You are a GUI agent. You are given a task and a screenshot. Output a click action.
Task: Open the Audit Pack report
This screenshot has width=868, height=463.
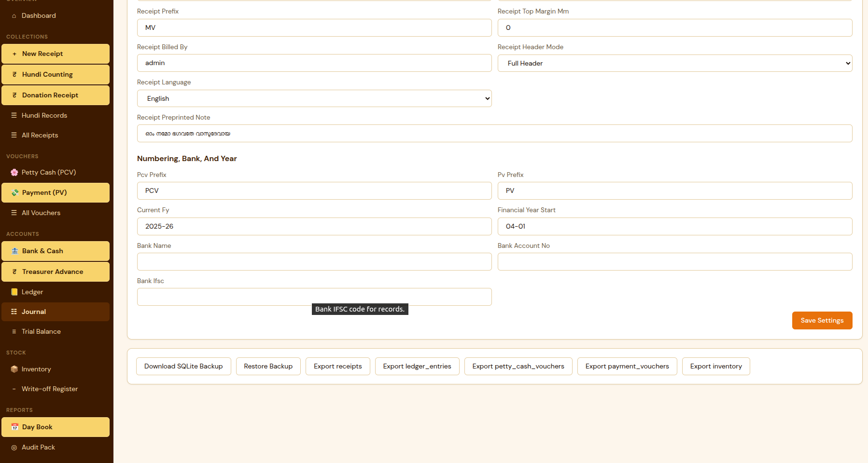coord(56,448)
